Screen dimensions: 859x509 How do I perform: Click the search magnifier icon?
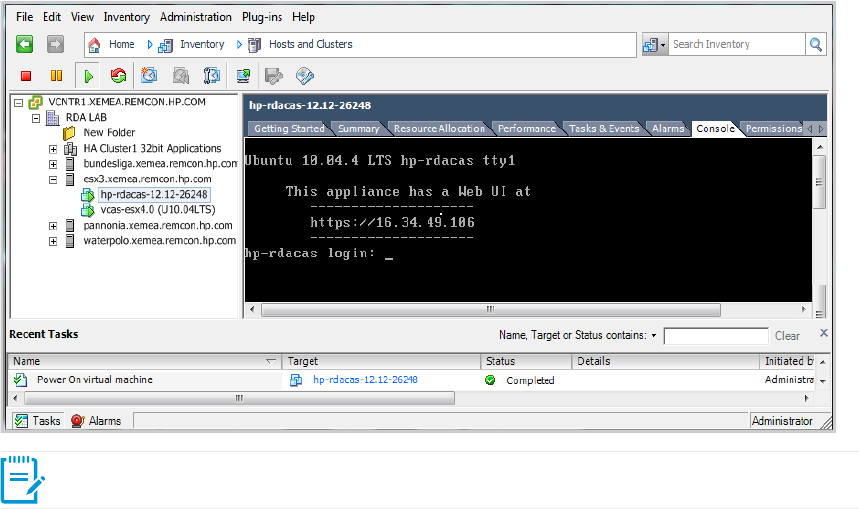(x=816, y=44)
